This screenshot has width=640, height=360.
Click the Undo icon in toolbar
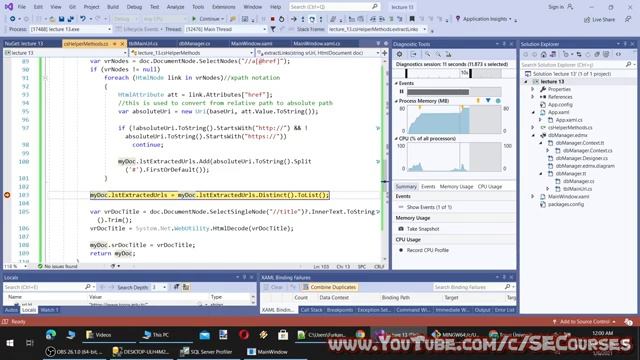click(83, 19)
